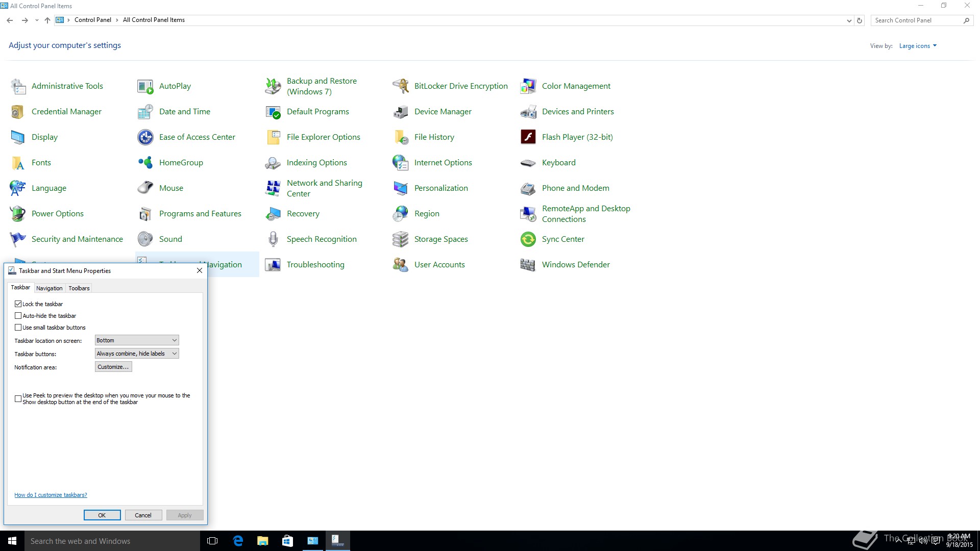This screenshot has height=551, width=980.
Task: Open Devices and Printers icon
Action: (x=528, y=112)
